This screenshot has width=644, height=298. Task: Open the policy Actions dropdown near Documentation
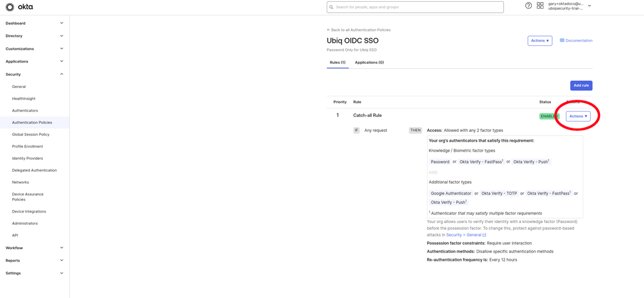tap(540, 41)
